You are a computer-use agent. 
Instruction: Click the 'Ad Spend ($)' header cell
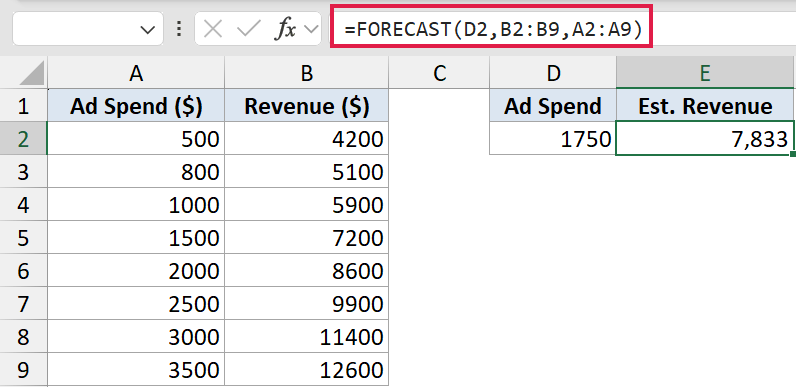pos(136,106)
